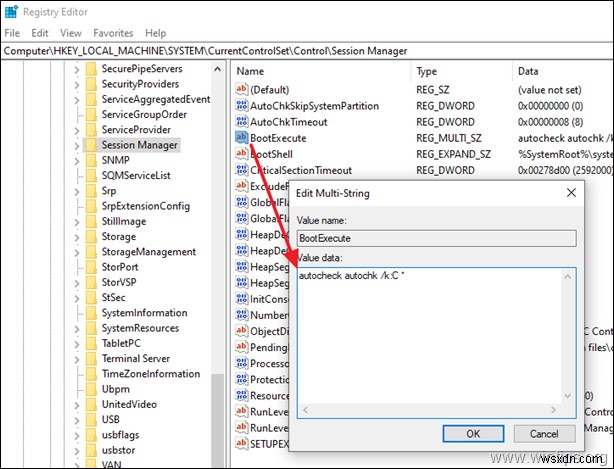Viewport: 614px width, 469px height.
Task: Open the View menu
Action: point(71,33)
